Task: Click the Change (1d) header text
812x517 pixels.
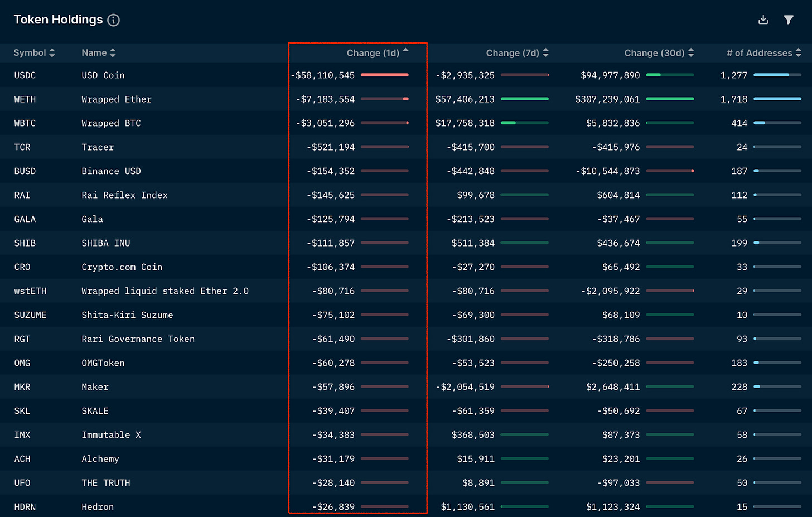Action: coord(373,53)
